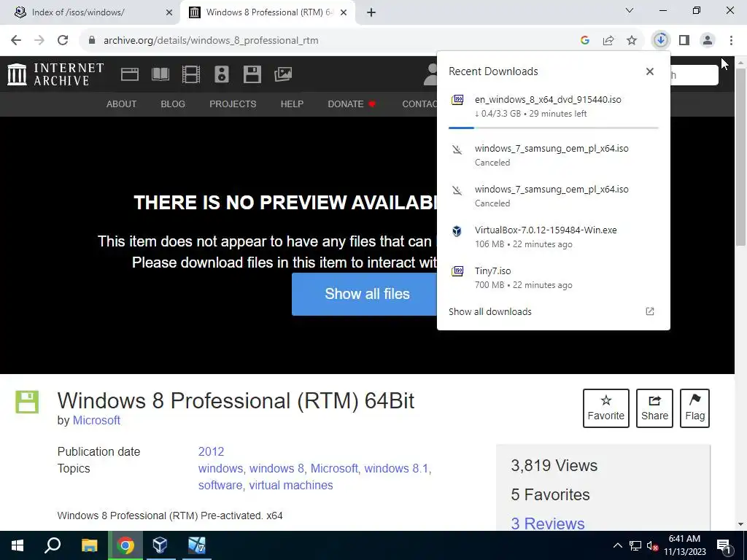Click the 'windows 8.1' topic link

pyautogui.click(x=396, y=469)
